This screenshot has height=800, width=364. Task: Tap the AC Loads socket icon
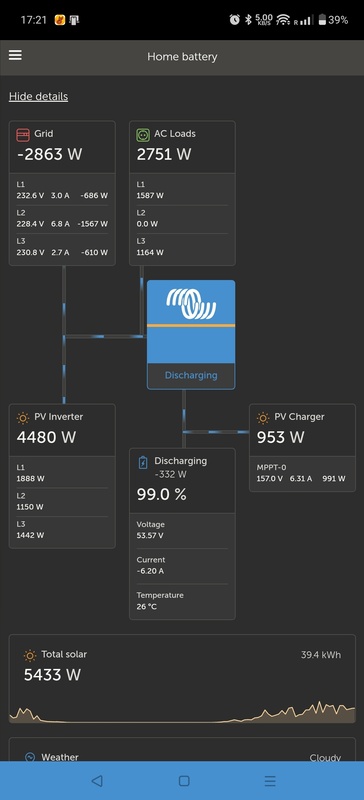point(142,135)
